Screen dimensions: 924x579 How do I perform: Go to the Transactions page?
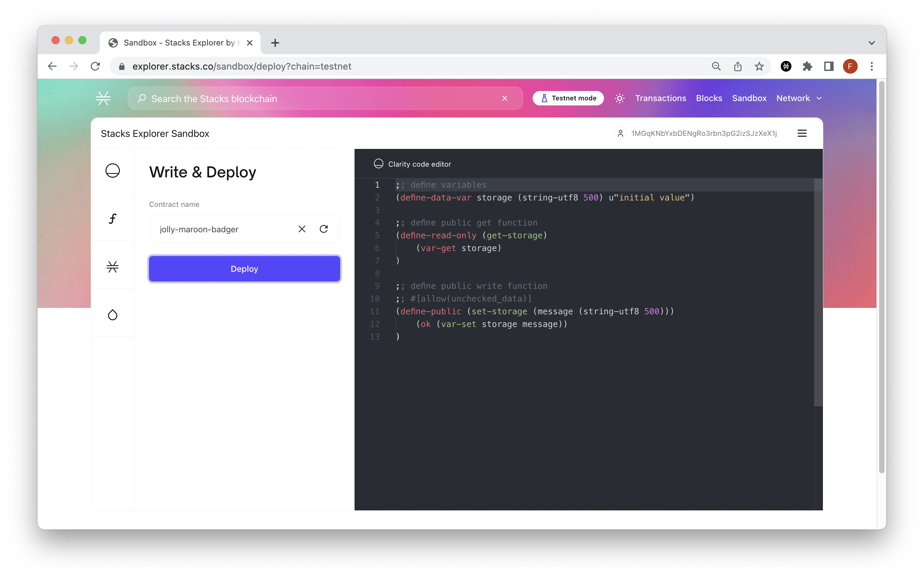point(660,98)
